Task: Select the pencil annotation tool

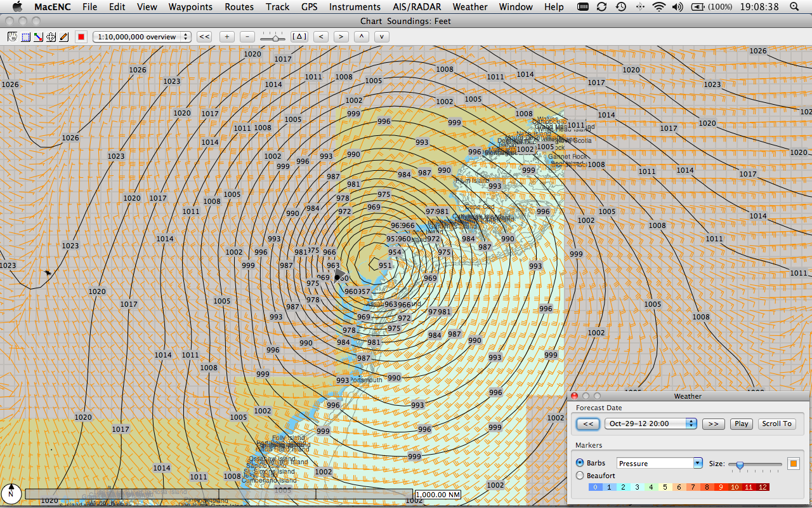Action: click(64, 37)
